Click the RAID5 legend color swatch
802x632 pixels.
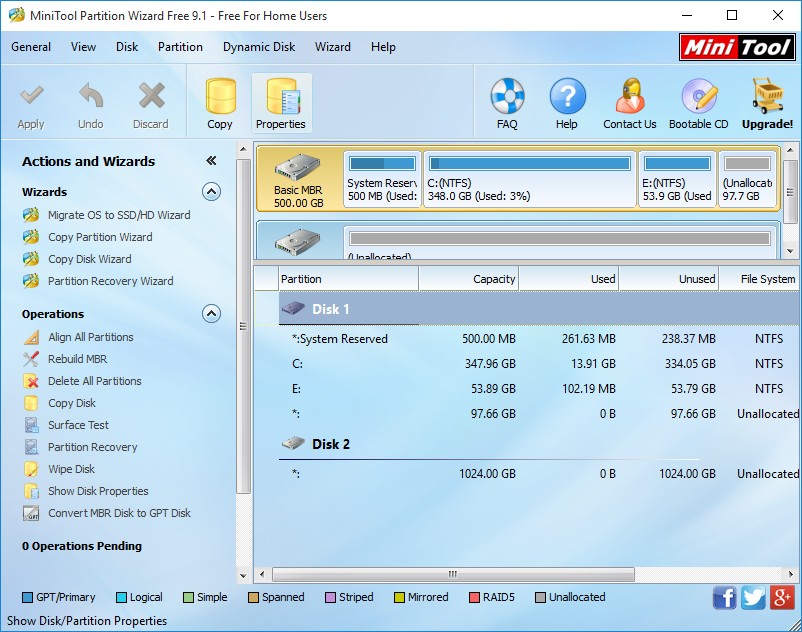point(475,598)
